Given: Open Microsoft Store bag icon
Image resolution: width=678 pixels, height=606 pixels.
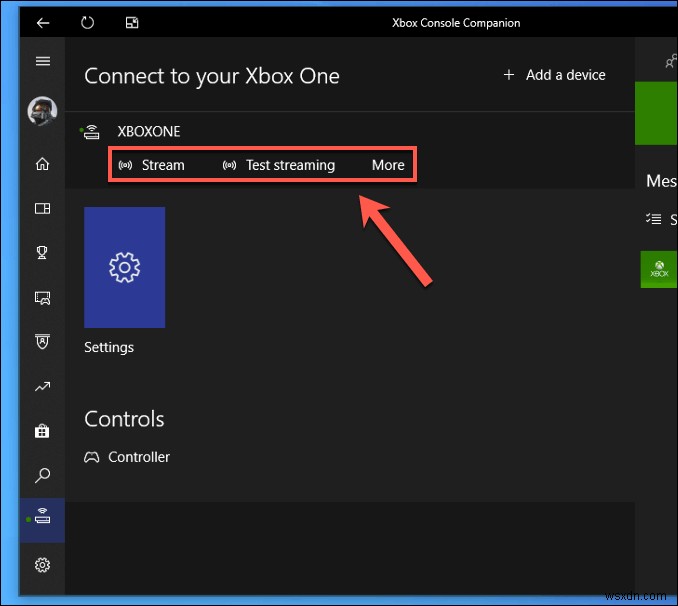Looking at the screenshot, I should [42, 431].
